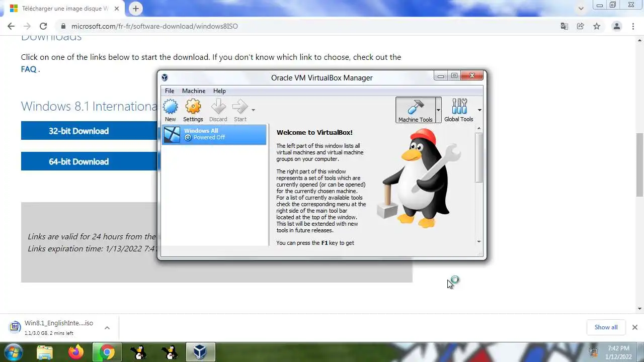644x362 pixels.
Task: Click the translate page icon
Action: click(565, 26)
